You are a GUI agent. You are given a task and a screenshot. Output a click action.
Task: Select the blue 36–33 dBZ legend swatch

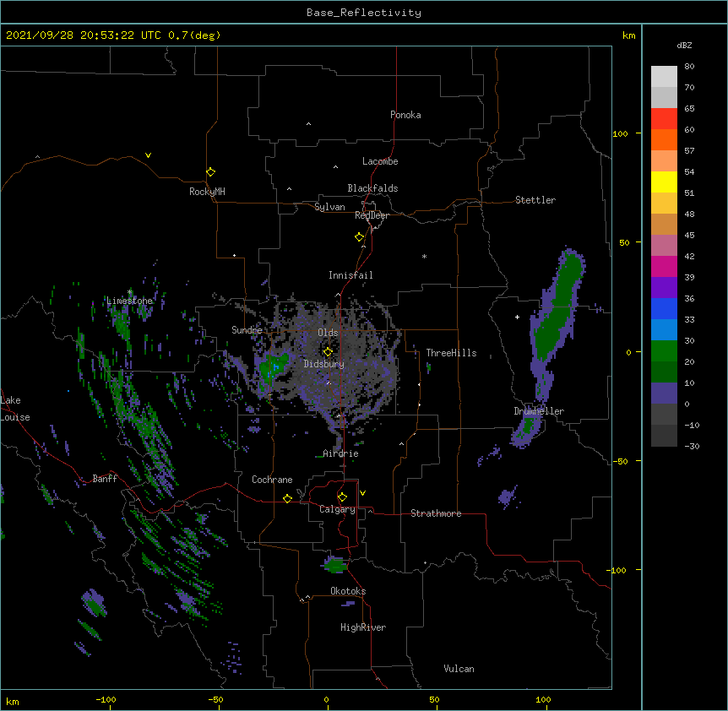(x=664, y=308)
